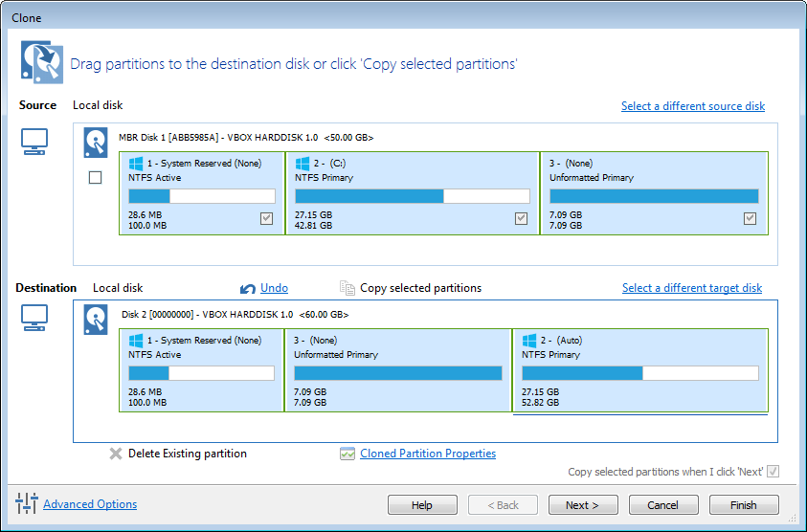
Task: Click the Clone wizard header icon
Action: [42, 62]
